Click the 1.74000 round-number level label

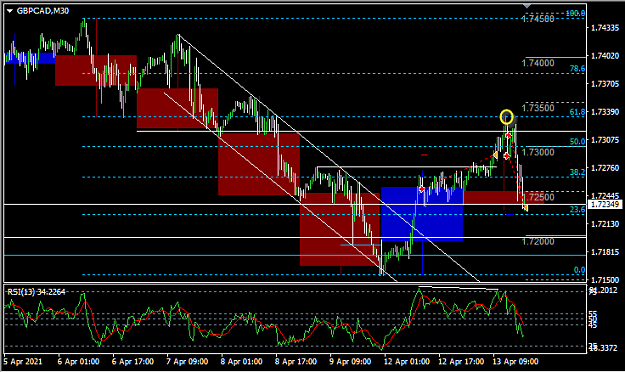[x=538, y=63]
